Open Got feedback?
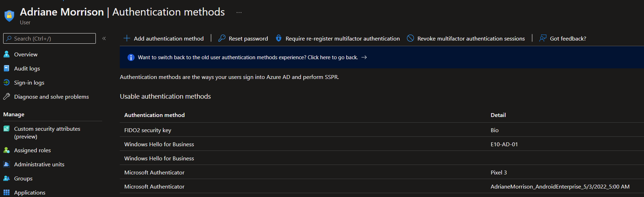The height and width of the screenshot is (197, 644). click(x=568, y=38)
